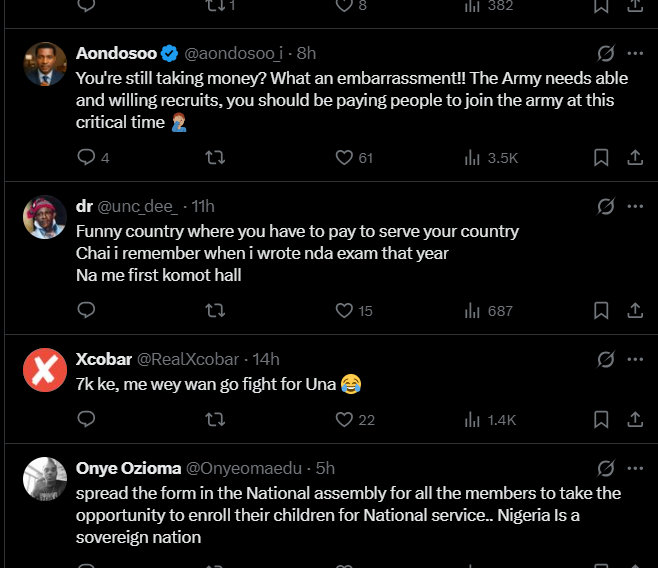Open more menu on dr's tweet

coord(635,206)
